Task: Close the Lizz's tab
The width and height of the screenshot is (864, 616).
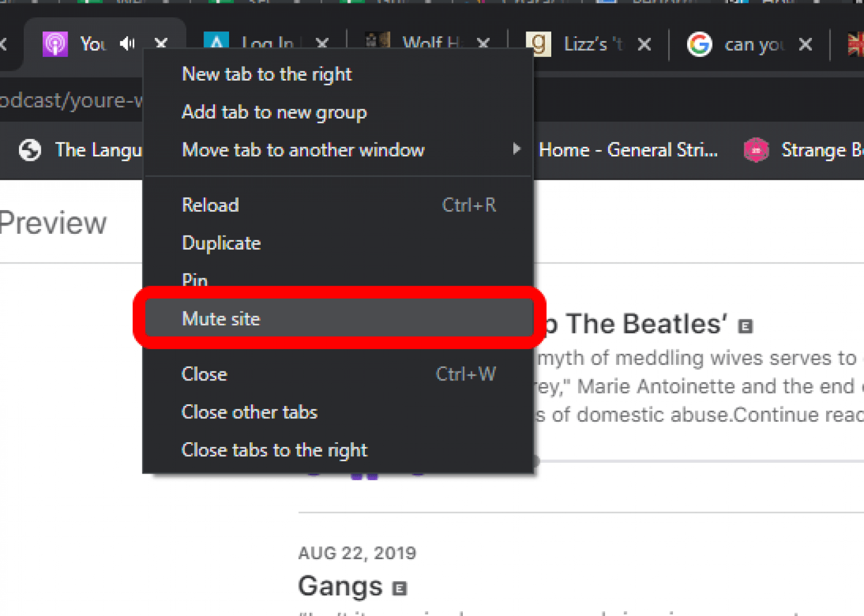Action: (644, 45)
